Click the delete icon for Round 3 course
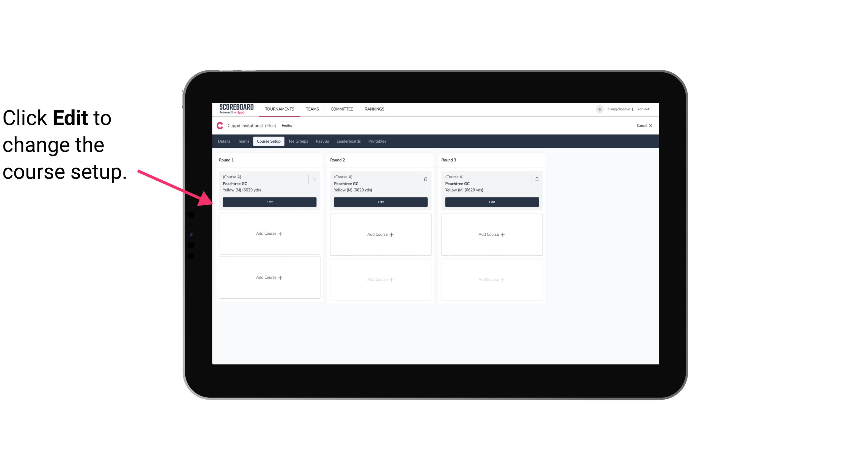 [536, 179]
